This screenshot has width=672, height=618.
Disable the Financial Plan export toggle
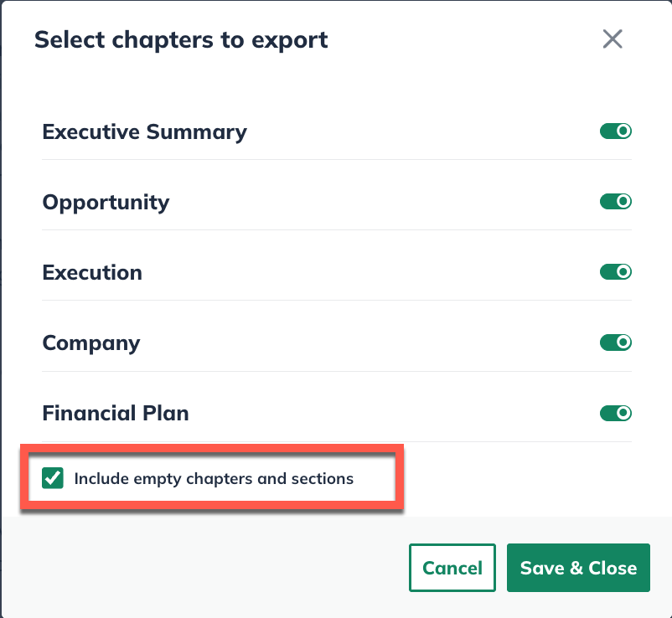(x=616, y=413)
